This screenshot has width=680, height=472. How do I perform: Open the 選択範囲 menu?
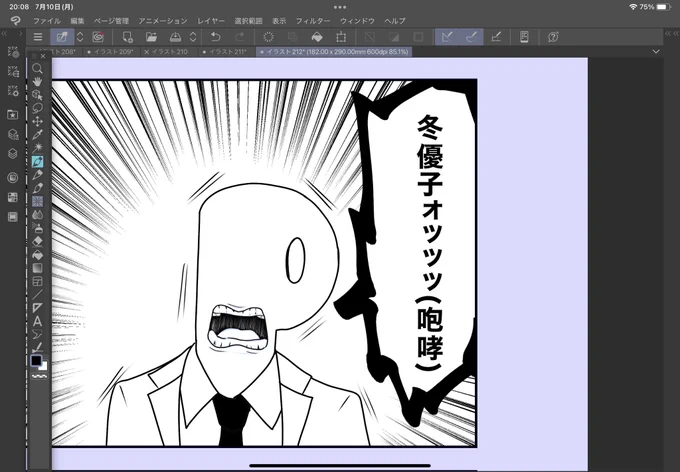[x=248, y=21]
